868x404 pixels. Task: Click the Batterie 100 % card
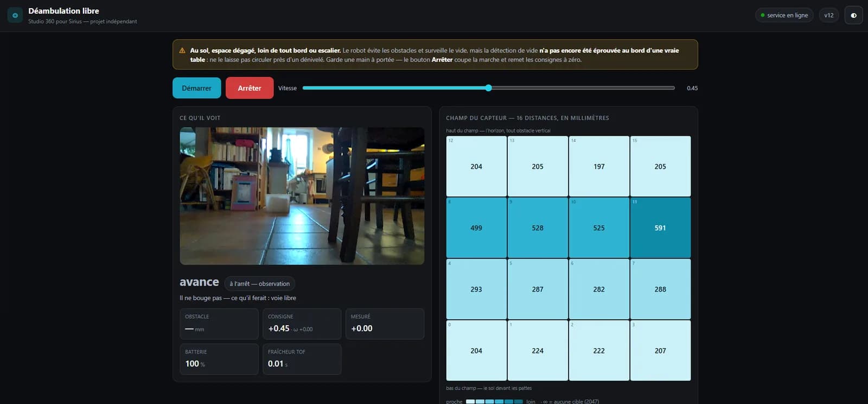point(219,359)
